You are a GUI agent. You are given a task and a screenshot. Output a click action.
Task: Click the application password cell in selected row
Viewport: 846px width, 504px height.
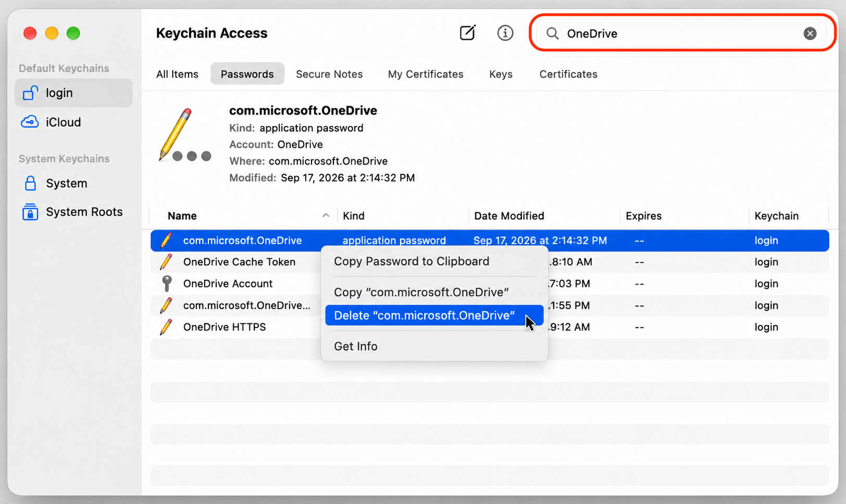(x=394, y=241)
